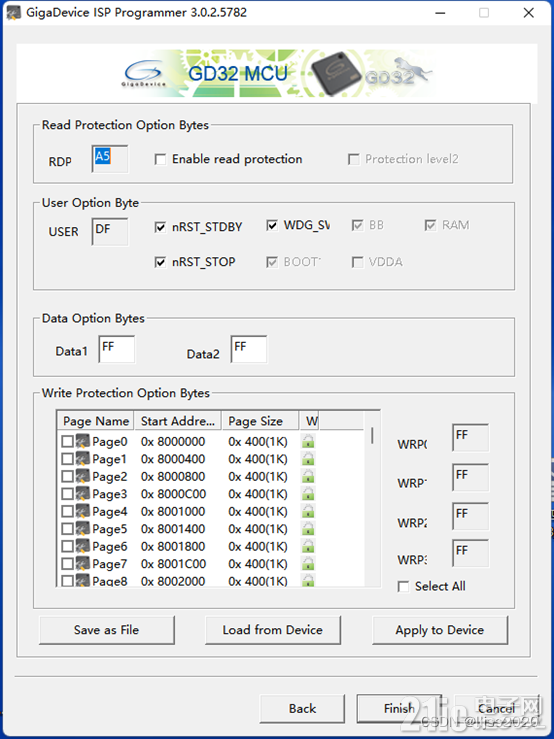Click the chip icon beside Page4

pos(83,511)
